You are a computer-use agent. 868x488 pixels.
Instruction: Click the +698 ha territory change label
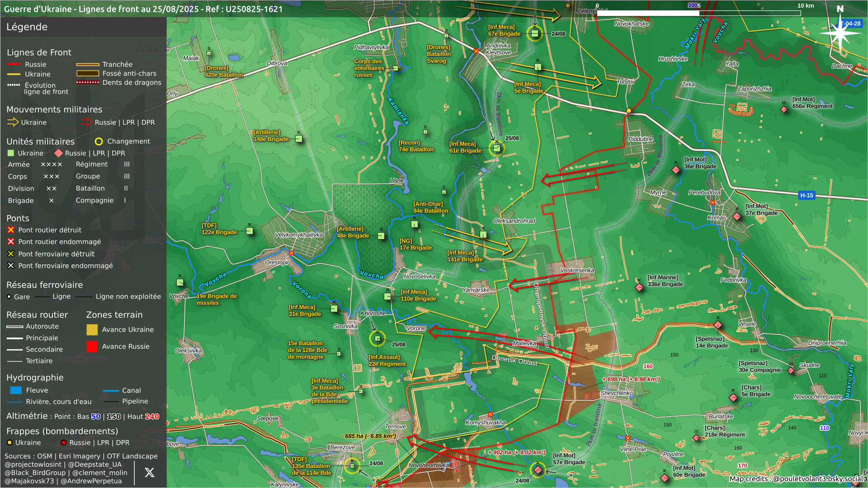click(631, 380)
